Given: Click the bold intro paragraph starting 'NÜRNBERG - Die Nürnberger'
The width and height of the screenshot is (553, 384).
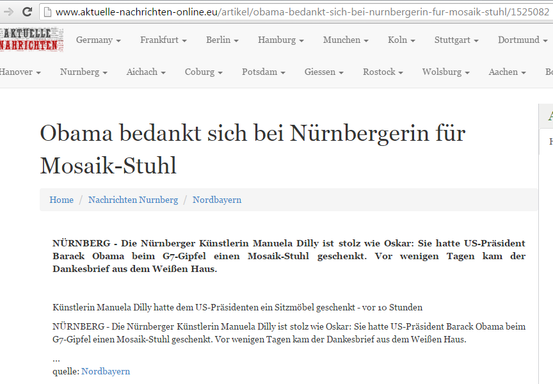Looking at the screenshot, I should (x=289, y=256).
